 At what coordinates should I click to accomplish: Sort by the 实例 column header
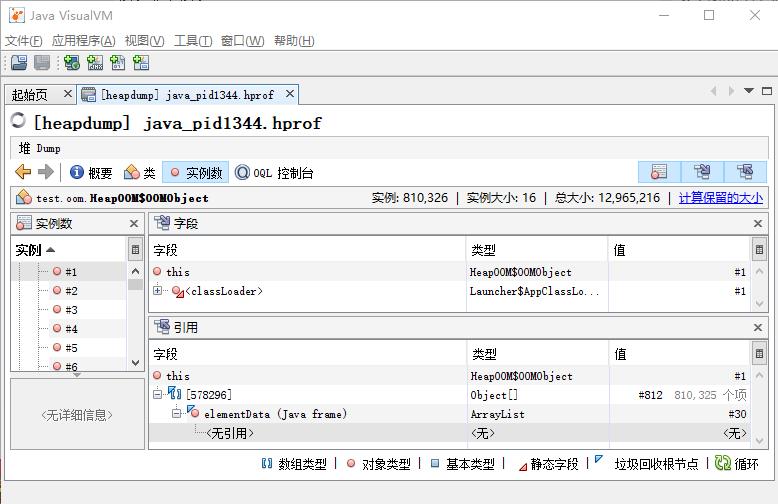pyautogui.click(x=69, y=250)
